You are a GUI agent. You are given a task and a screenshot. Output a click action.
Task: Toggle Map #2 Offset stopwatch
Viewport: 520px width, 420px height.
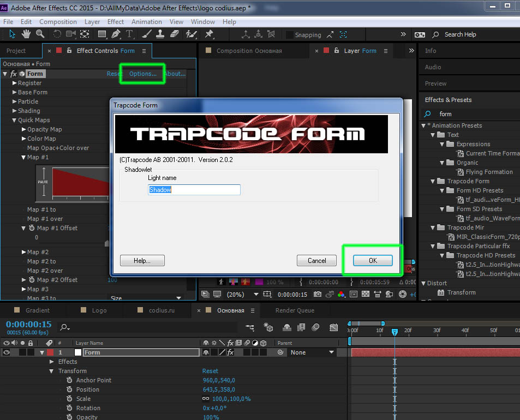click(32, 279)
